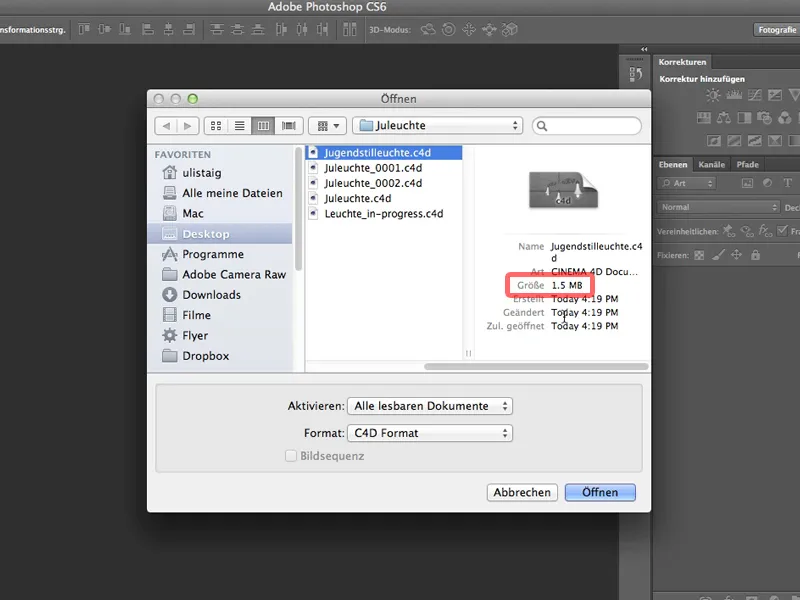Click the align bottom edges icon
This screenshot has width=800, height=600.
[124, 29]
